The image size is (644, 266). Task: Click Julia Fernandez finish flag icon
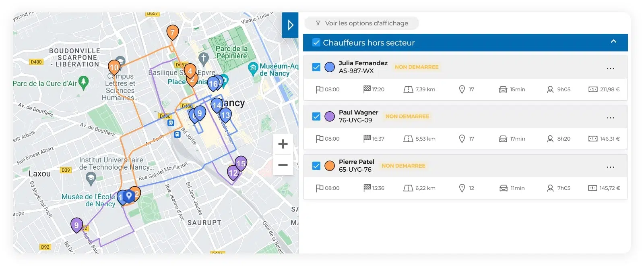[367, 89]
